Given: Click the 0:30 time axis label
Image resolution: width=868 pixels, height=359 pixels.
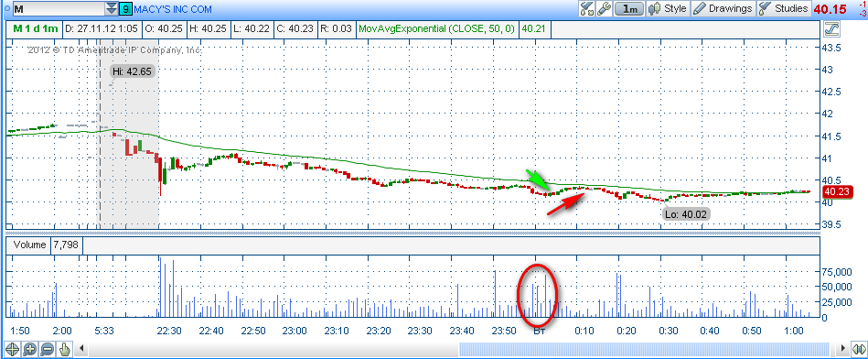Looking at the screenshot, I should tap(669, 331).
